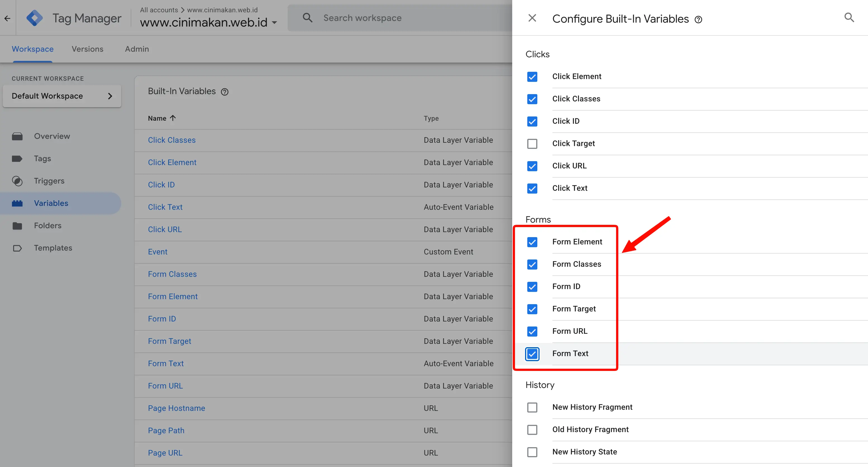Uncheck the Form Element checkbox

532,242
